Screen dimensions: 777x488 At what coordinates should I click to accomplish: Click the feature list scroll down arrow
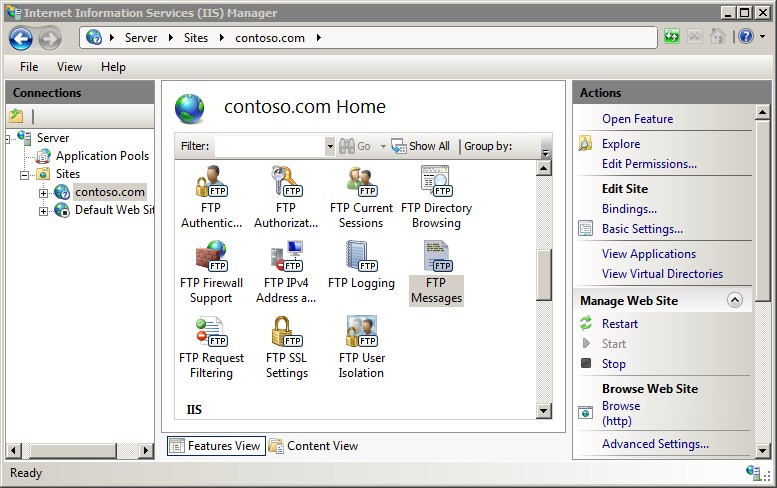544,411
